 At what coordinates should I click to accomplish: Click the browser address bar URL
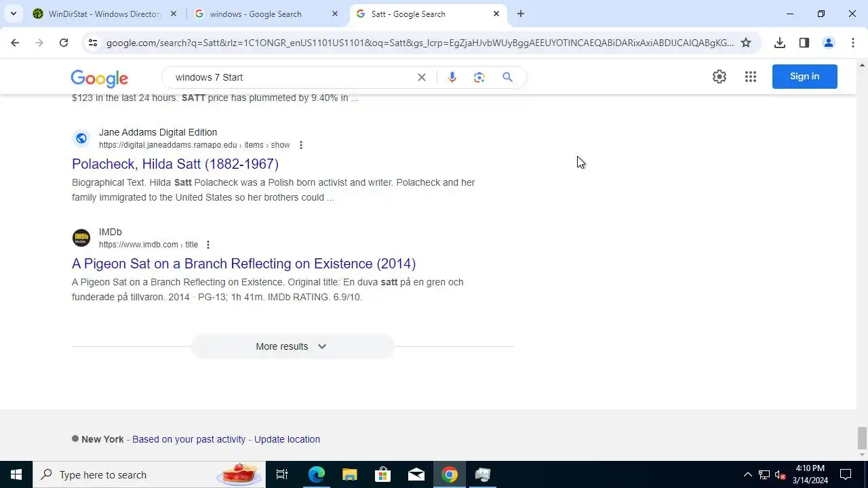pyautogui.click(x=419, y=43)
